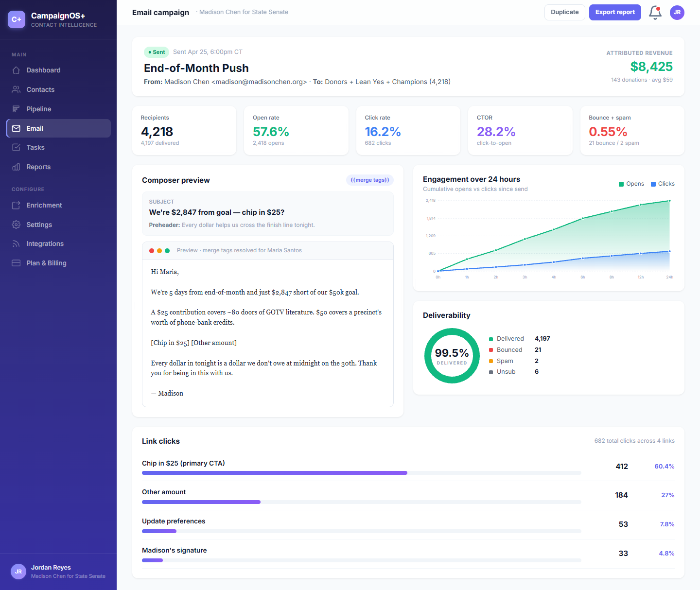The width and height of the screenshot is (700, 590).
Task: Click the 7.8% percentage
Action: point(667,524)
